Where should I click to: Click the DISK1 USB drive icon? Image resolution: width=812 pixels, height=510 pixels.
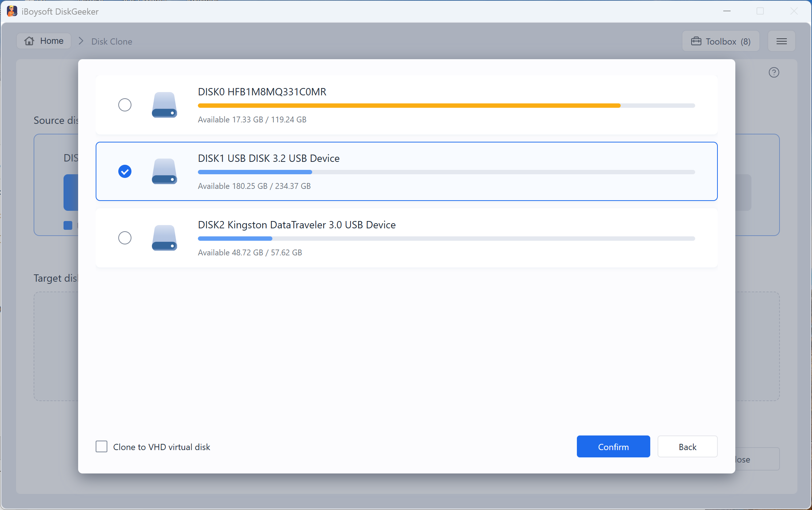(164, 171)
